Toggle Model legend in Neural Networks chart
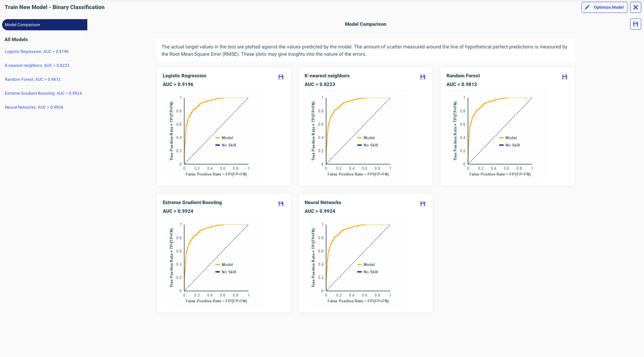The height and width of the screenshot is (357, 644). click(366, 265)
